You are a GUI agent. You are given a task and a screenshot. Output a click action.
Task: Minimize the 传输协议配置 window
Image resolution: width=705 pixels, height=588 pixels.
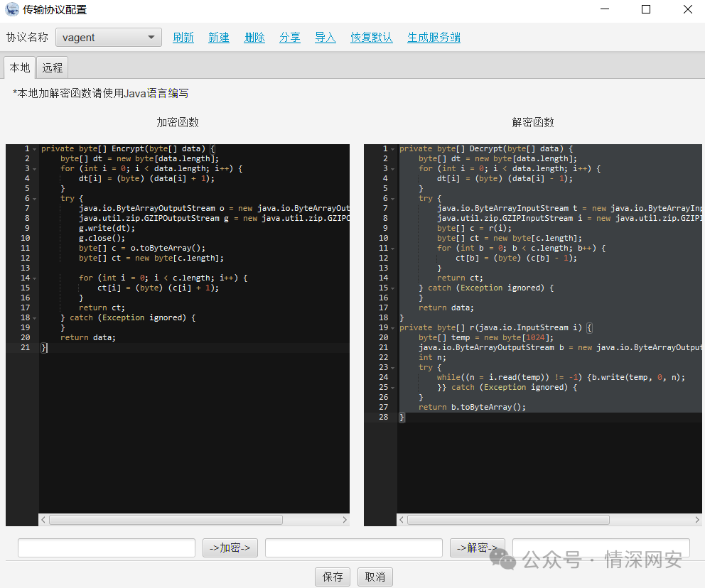(x=605, y=9)
